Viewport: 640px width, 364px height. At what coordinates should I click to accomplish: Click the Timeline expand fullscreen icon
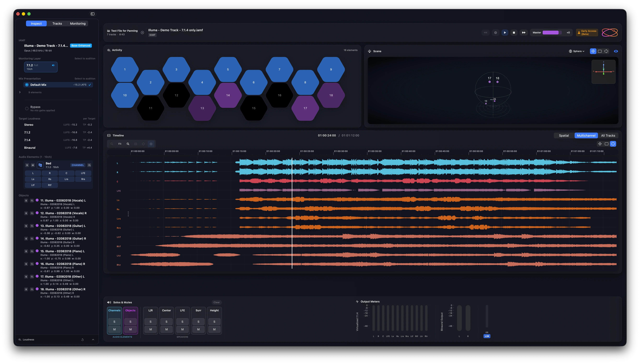coord(613,144)
